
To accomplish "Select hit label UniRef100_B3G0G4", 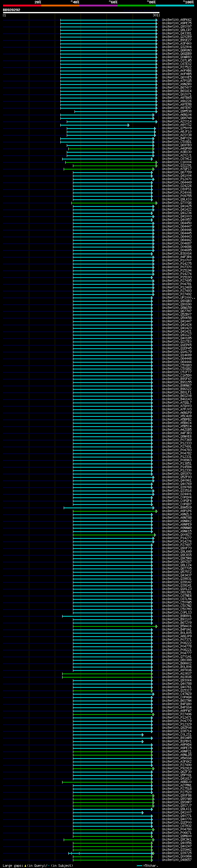I will pos(177,253).
